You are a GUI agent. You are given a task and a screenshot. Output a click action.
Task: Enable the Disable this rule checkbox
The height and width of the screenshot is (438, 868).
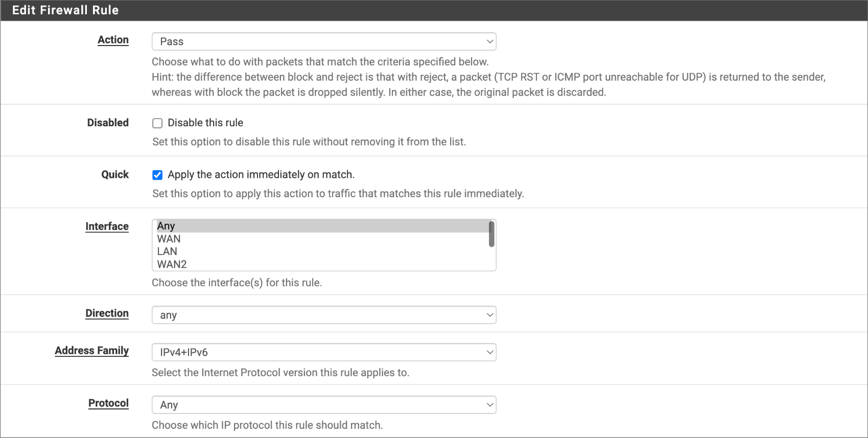157,123
